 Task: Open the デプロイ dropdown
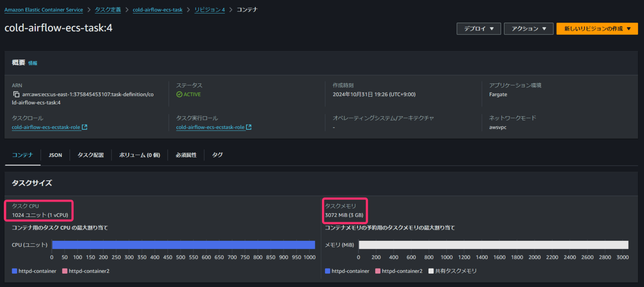pyautogui.click(x=478, y=29)
